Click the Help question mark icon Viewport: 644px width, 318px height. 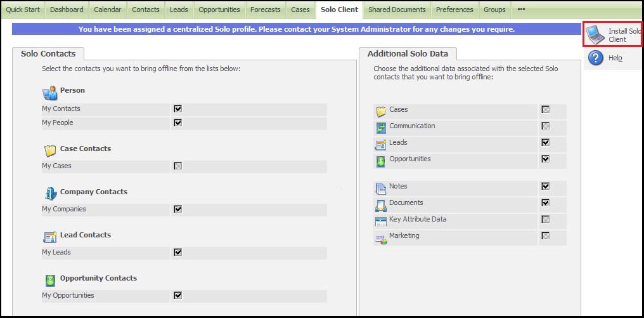[595, 58]
